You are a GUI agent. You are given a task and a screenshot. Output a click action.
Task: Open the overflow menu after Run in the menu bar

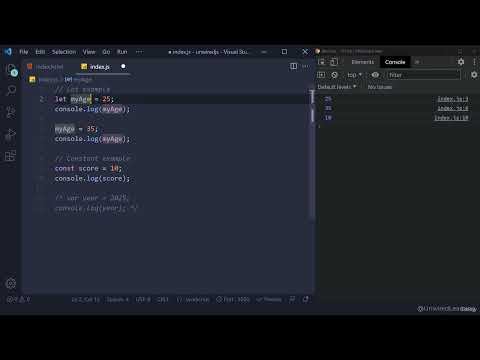click(x=139, y=52)
